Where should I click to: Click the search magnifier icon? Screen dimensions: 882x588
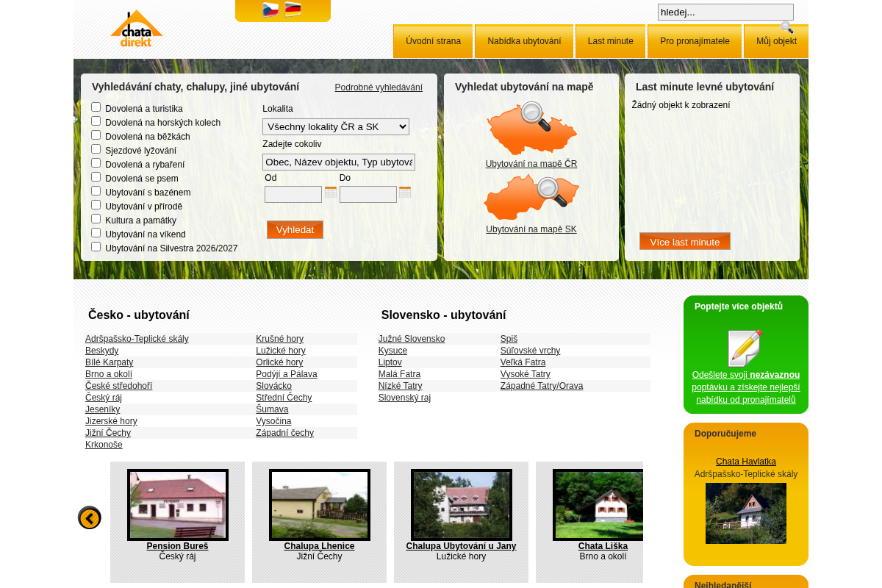pos(786,27)
